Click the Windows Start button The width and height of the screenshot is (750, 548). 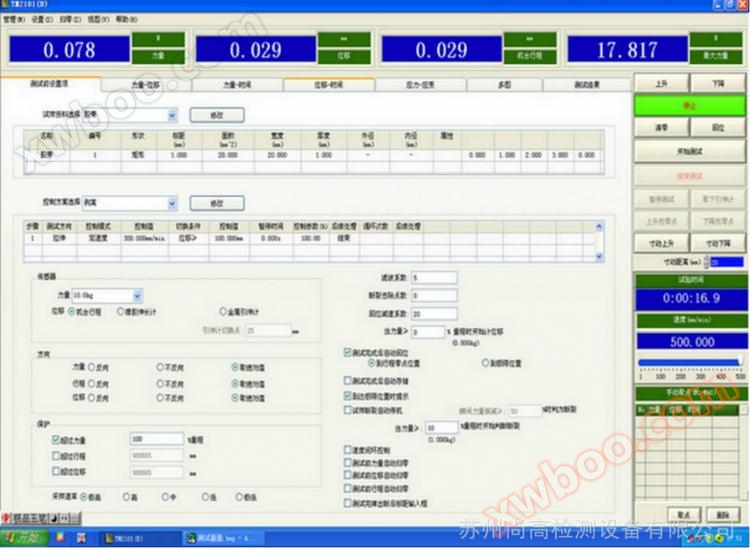click(x=25, y=538)
